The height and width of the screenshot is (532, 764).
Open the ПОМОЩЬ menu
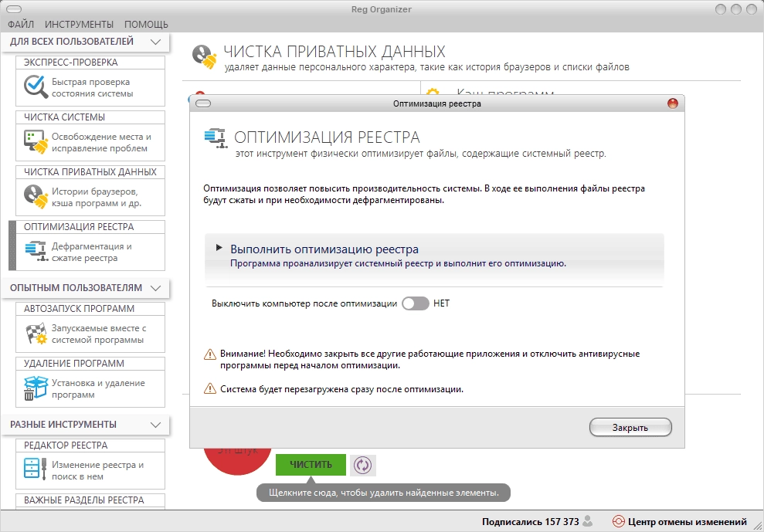[x=146, y=25]
